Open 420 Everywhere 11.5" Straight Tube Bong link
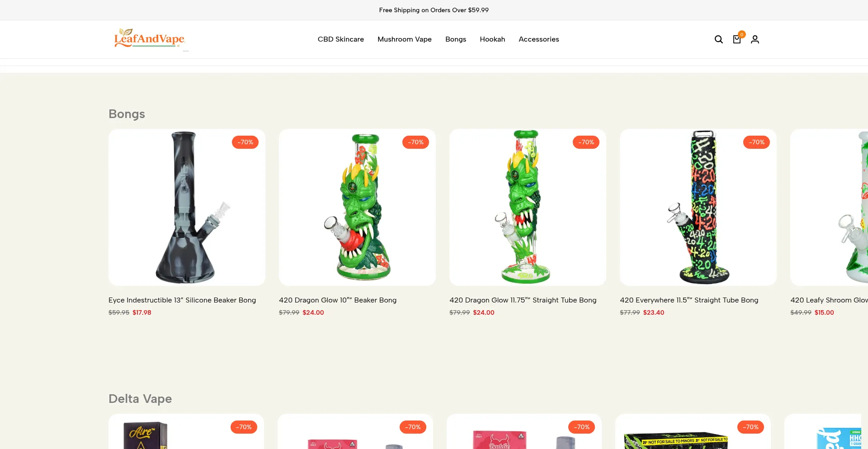Image resolution: width=868 pixels, height=449 pixels. point(689,300)
